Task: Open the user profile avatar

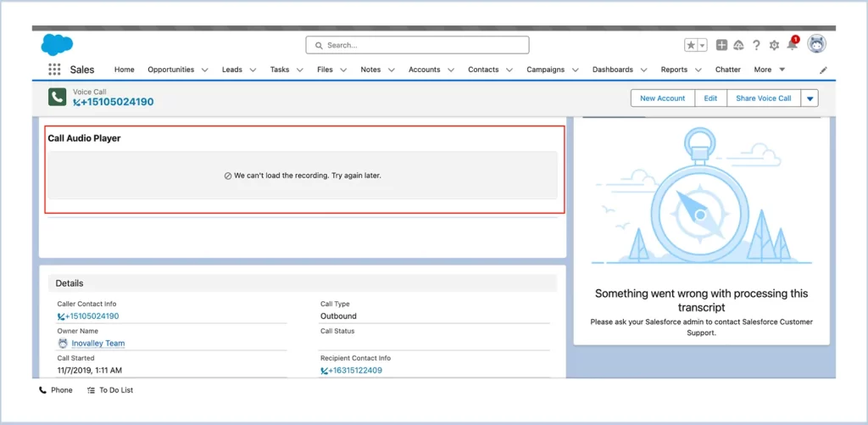Action: coord(816,44)
